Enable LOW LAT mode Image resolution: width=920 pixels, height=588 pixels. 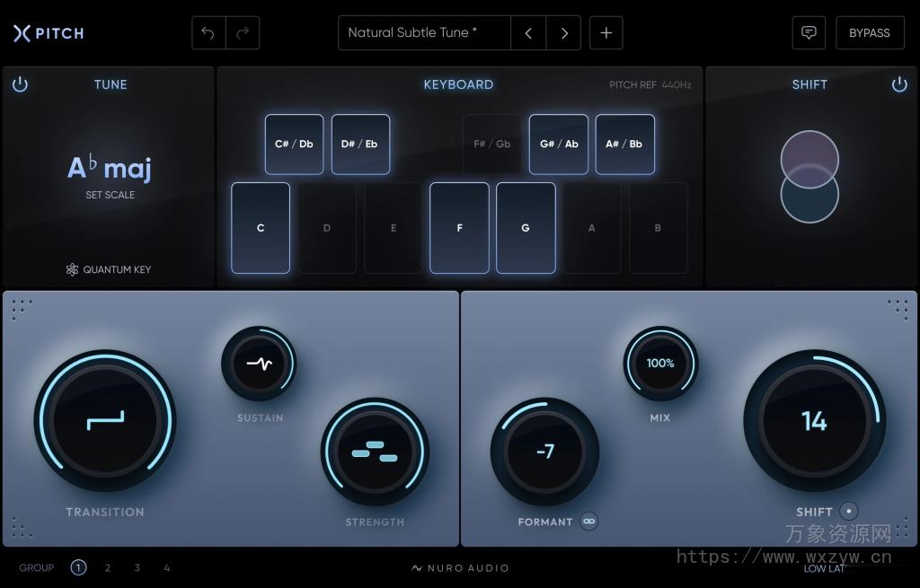pyautogui.click(x=824, y=568)
